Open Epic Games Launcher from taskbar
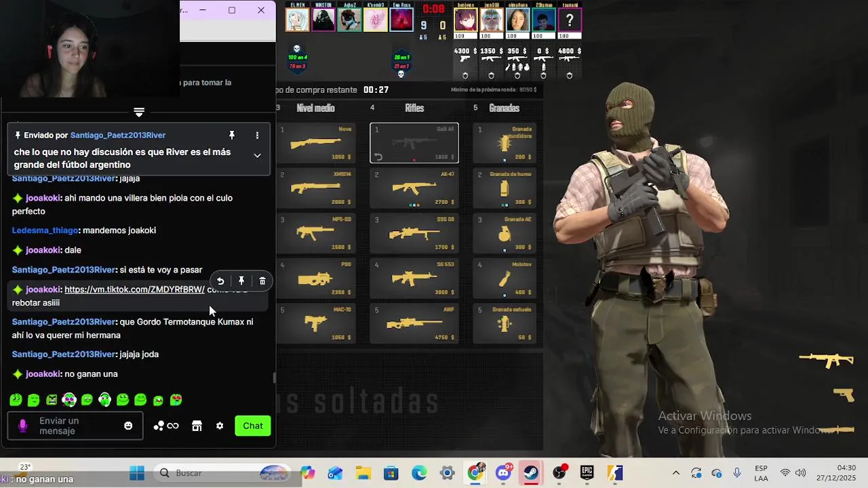Image resolution: width=868 pixels, height=488 pixels. click(x=587, y=473)
